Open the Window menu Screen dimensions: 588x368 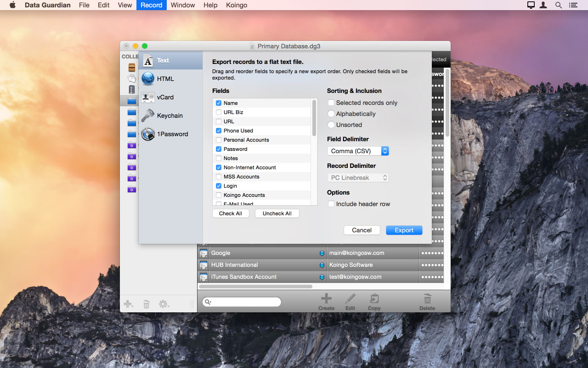click(x=183, y=5)
